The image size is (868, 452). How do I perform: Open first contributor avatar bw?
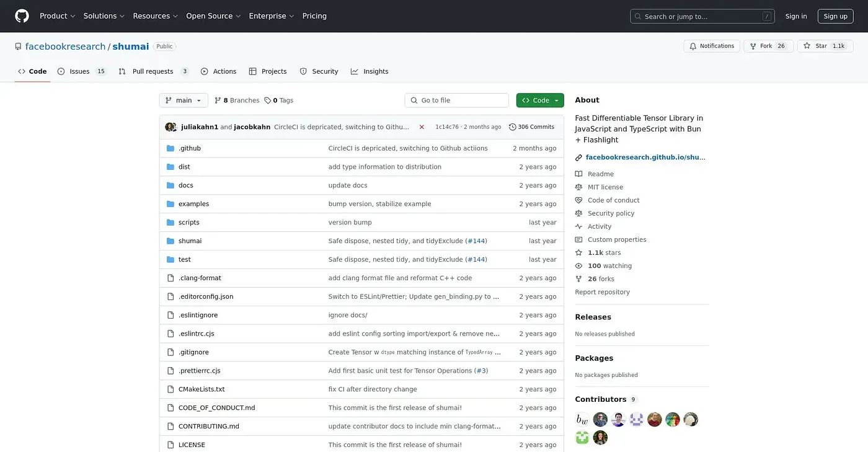point(582,420)
